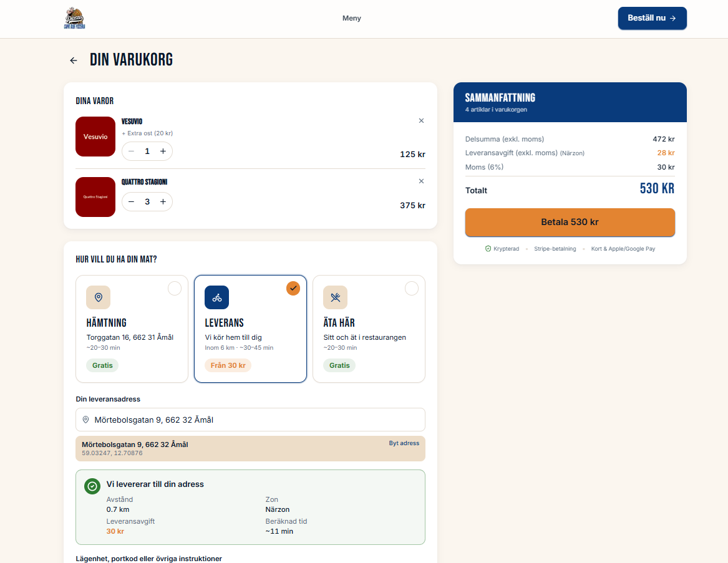Decrease Vesuvio quantity with minus
The height and width of the screenshot is (563, 728).
pos(132,152)
